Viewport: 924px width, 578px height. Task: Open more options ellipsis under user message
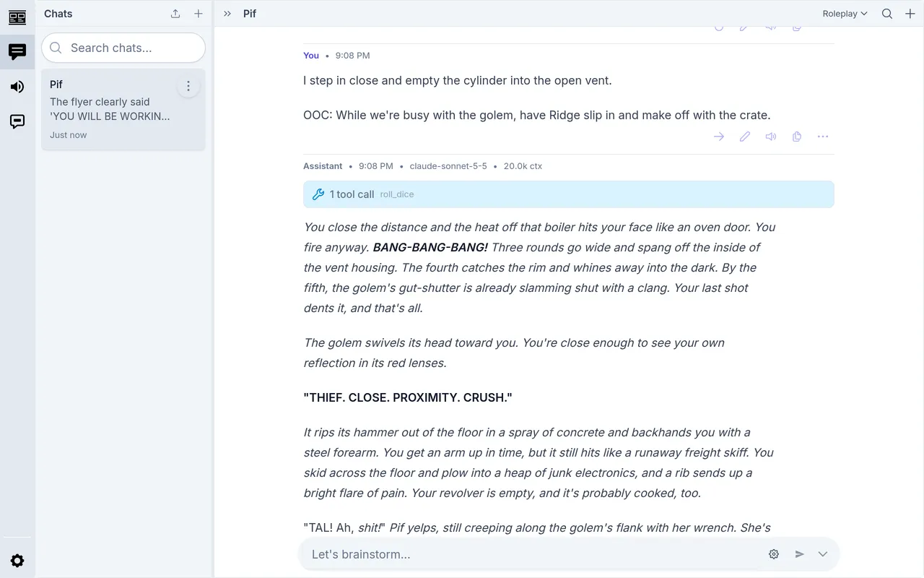[823, 137]
